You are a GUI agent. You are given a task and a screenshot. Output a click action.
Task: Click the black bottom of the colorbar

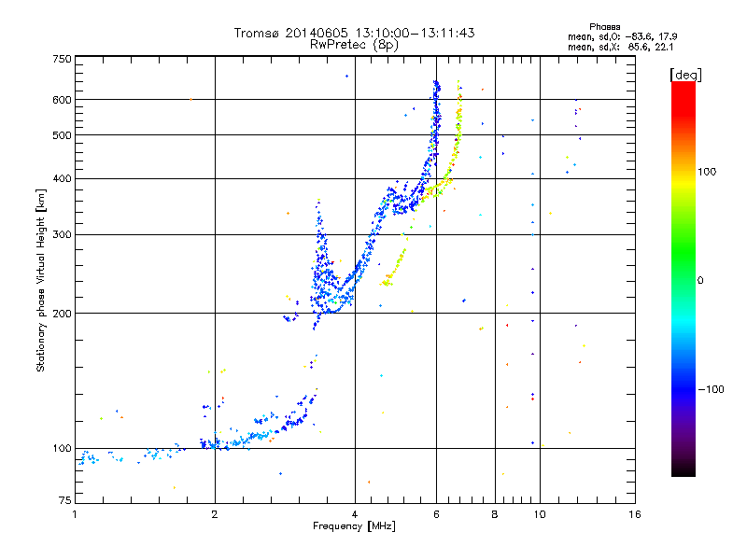[684, 469]
